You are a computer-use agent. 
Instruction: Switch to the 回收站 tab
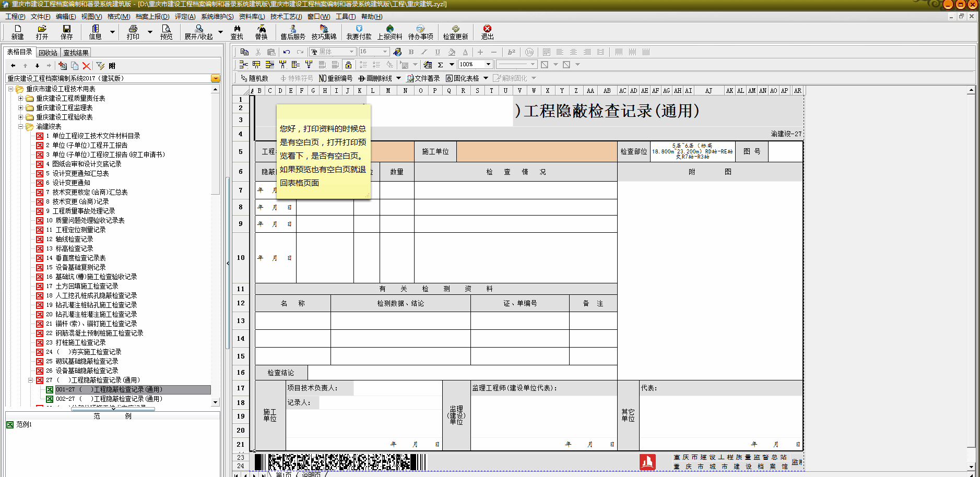48,53
